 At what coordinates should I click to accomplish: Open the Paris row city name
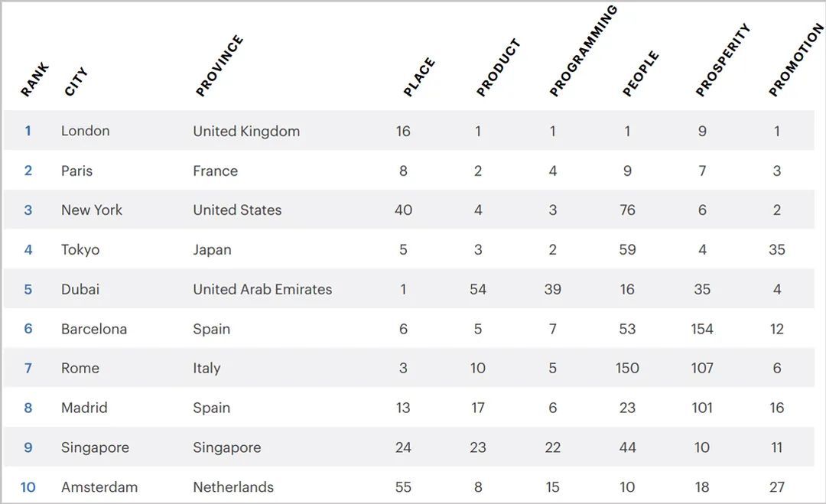(x=76, y=171)
